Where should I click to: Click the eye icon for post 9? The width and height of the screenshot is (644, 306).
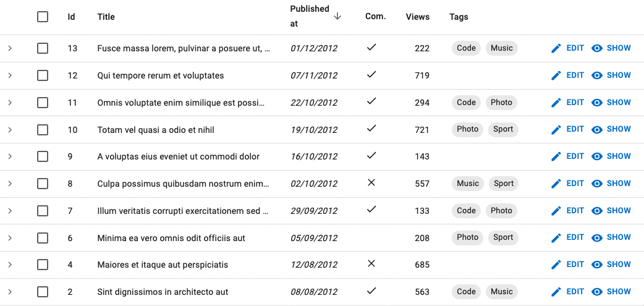point(597,156)
